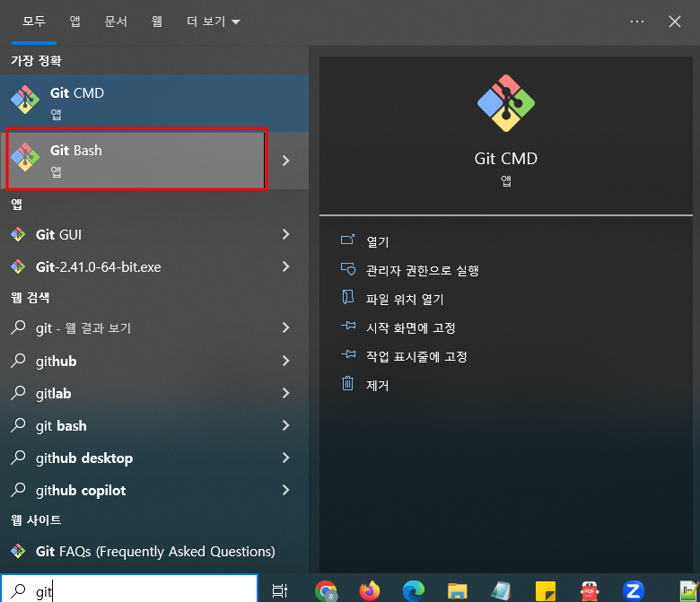Open Zoom from the taskbar
700x602 pixels.
pos(633,590)
